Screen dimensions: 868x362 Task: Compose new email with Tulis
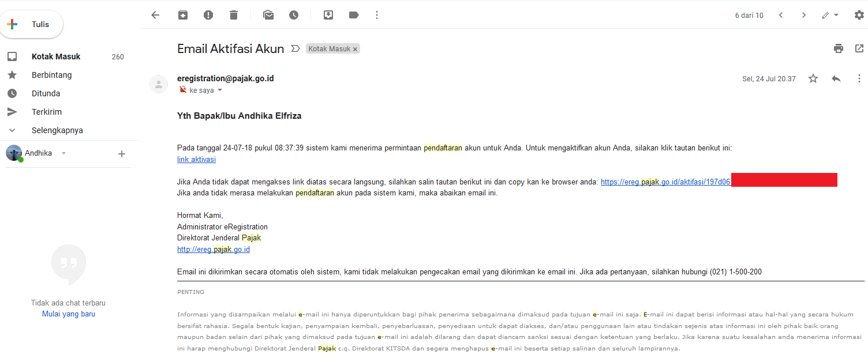(x=32, y=24)
